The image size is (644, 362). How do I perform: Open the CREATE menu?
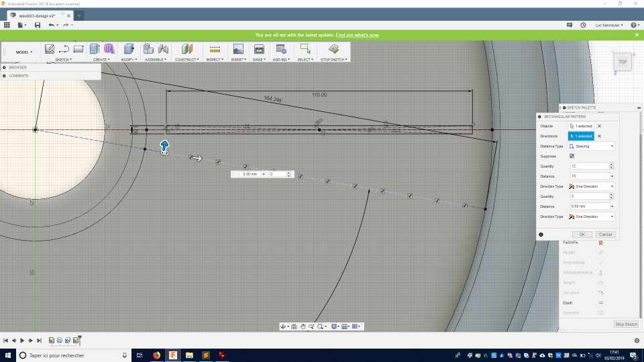(101, 60)
